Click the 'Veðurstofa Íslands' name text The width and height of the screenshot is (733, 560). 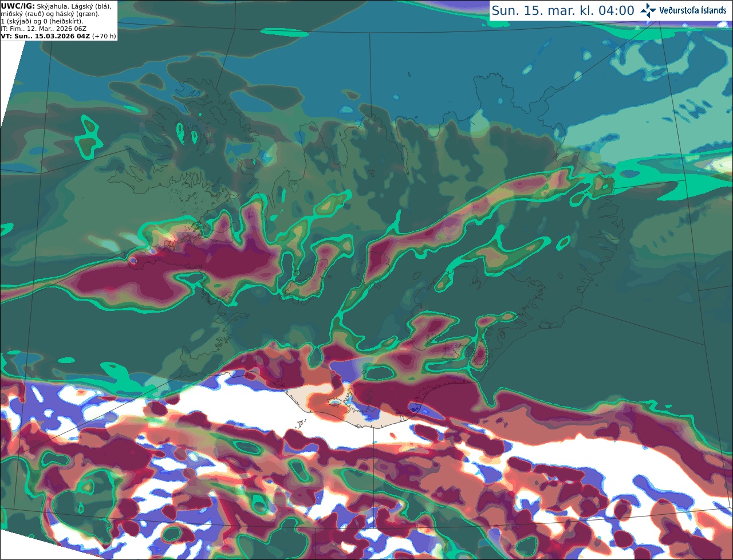(693, 10)
